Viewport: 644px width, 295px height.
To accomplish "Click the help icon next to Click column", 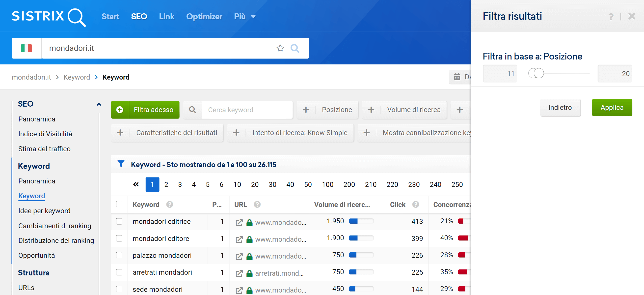I will [415, 205].
